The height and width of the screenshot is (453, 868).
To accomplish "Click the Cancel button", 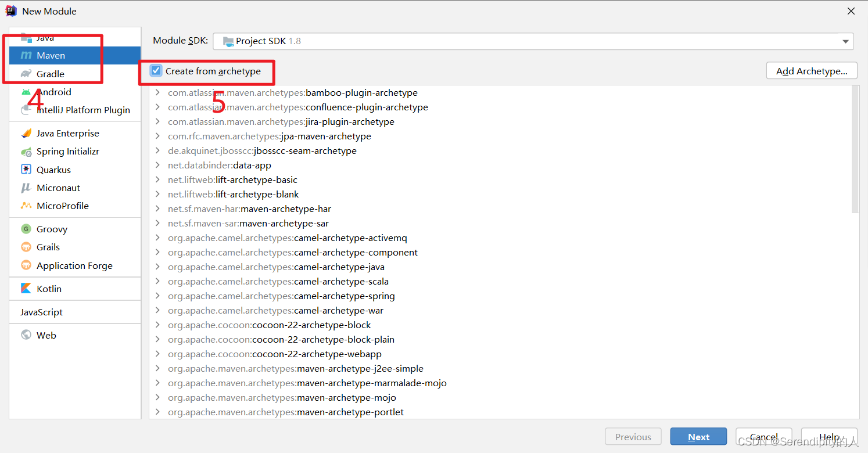I will coord(764,437).
